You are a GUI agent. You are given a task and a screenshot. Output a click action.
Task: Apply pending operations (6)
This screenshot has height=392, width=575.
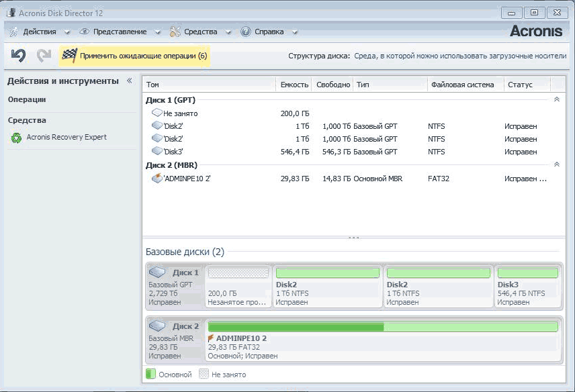(x=134, y=56)
